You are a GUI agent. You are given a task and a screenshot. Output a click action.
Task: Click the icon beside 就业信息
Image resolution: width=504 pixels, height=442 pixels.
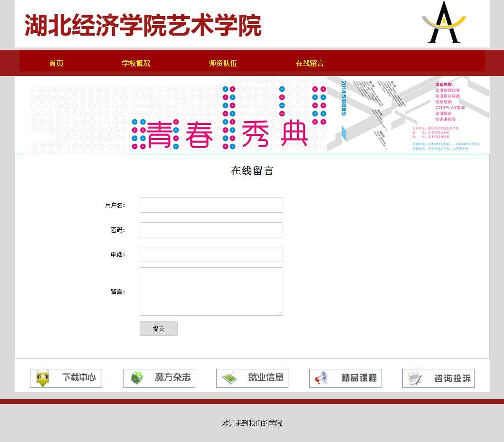[229, 378]
